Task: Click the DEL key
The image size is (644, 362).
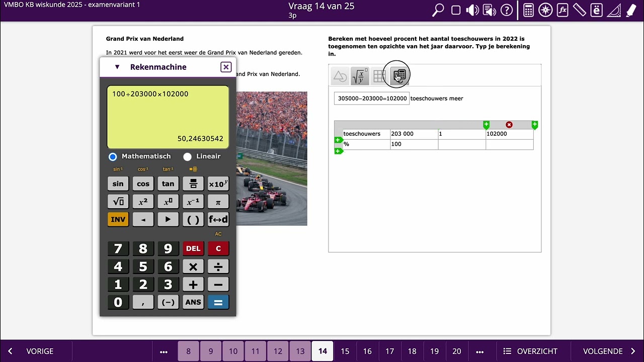Action: (193, 248)
